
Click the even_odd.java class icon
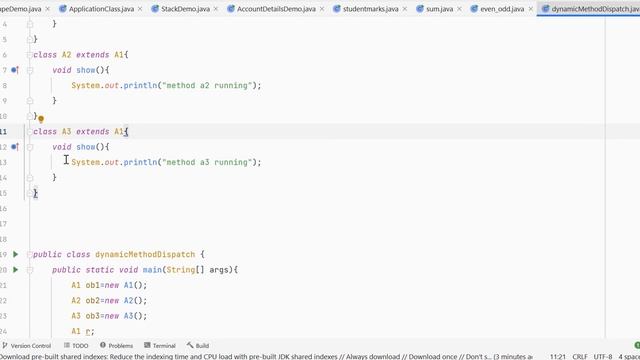click(474, 9)
